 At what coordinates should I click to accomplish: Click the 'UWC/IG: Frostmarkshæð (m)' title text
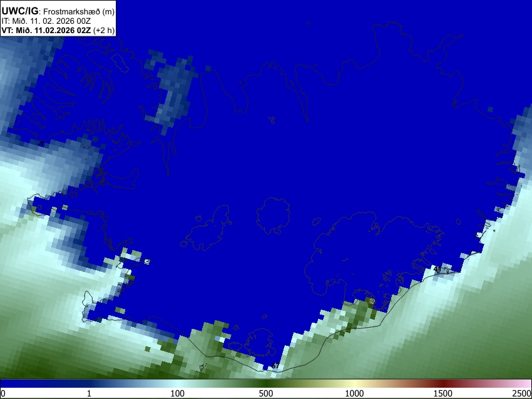pyautogui.click(x=58, y=11)
